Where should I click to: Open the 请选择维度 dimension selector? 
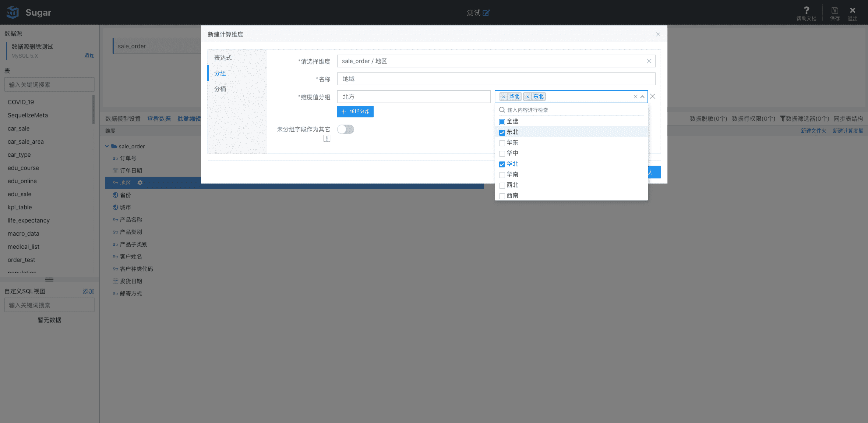(496, 61)
